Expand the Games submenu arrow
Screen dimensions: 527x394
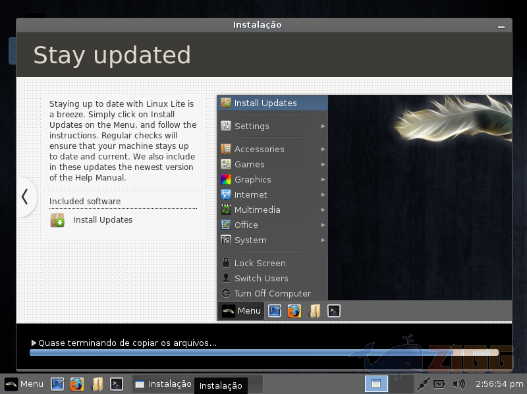(323, 164)
